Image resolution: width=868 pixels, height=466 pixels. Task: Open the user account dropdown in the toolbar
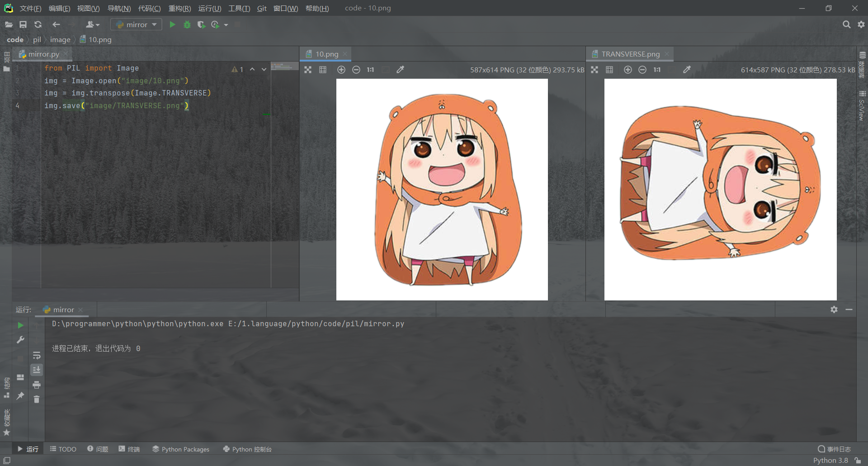click(93, 24)
